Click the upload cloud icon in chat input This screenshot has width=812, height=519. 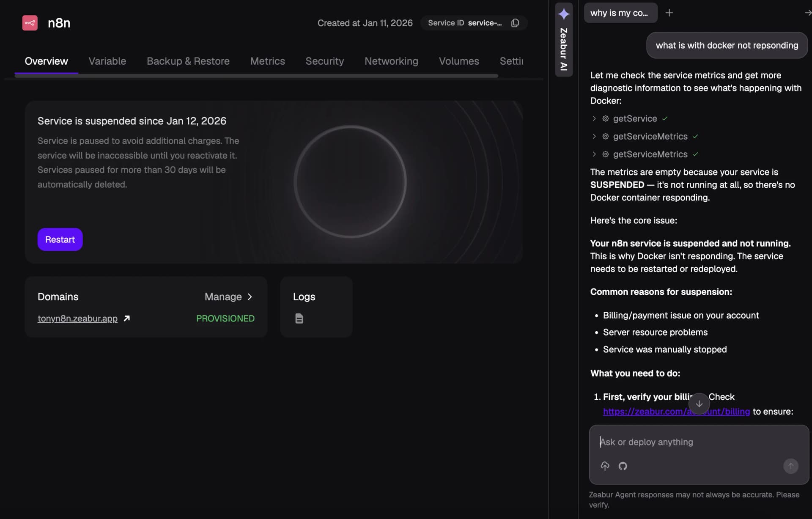click(x=605, y=466)
